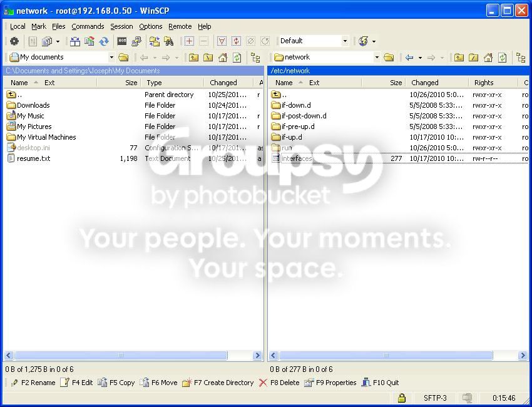Expand remote Back history dropdown arrow
This screenshot has width=532, height=407.
pyautogui.click(x=420, y=58)
